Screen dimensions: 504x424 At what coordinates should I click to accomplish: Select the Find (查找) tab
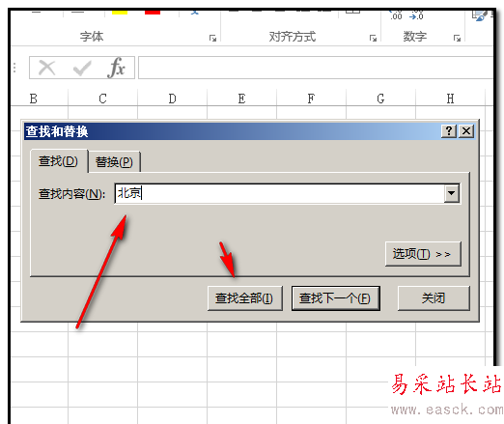point(59,161)
